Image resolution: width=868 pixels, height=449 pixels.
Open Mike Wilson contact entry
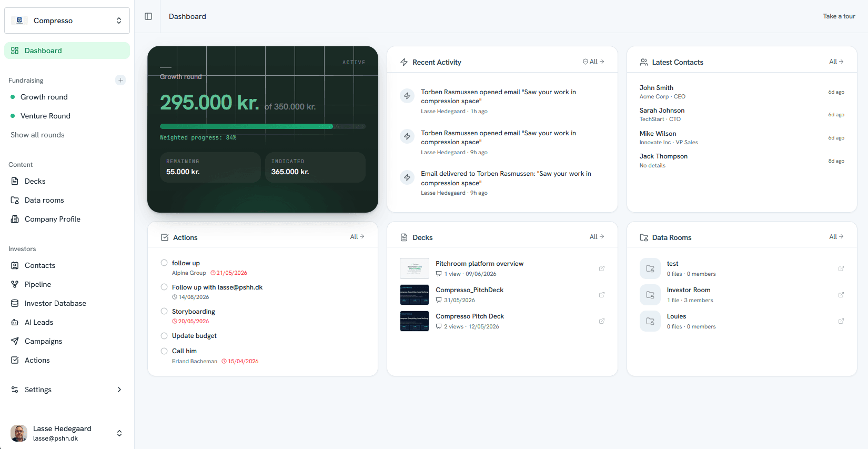[x=742, y=137]
